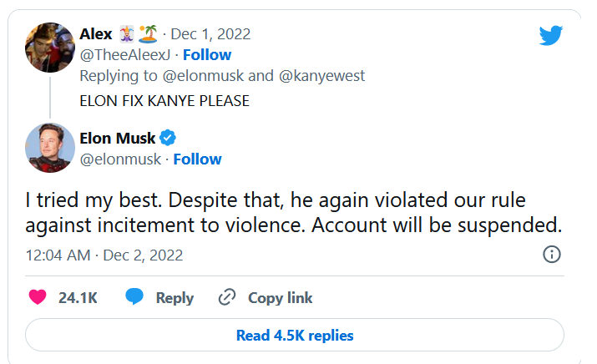Click the Reply label
This screenshot has width=597, height=364.
175,298
